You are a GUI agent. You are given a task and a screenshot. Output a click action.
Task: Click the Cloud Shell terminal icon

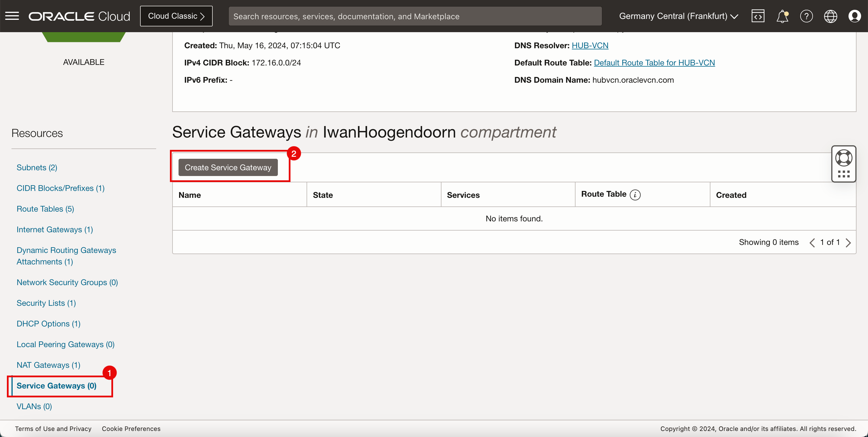[x=758, y=16]
